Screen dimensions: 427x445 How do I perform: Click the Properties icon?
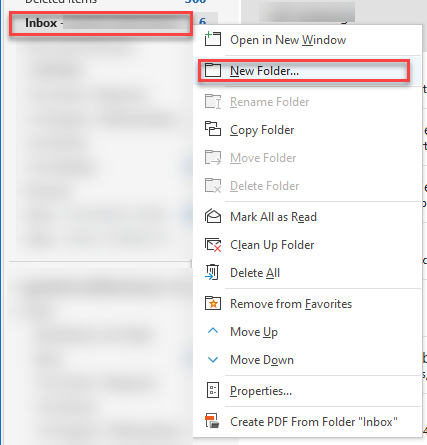tap(213, 390)
